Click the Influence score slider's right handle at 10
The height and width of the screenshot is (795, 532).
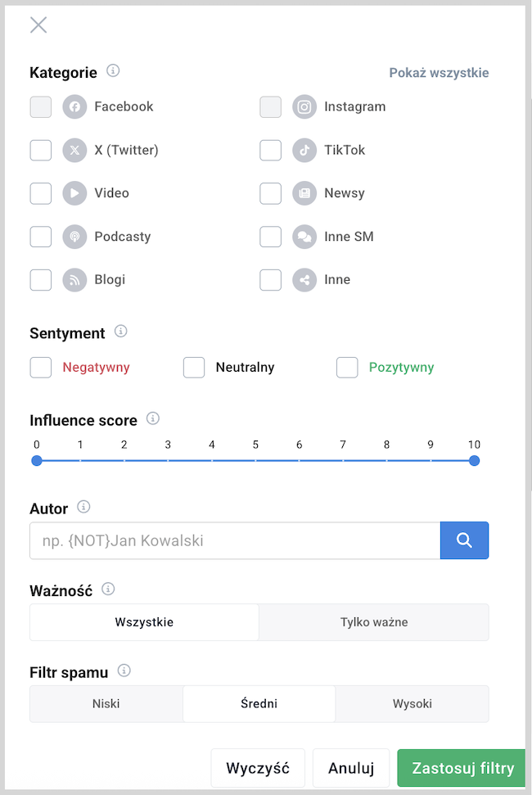474,461
